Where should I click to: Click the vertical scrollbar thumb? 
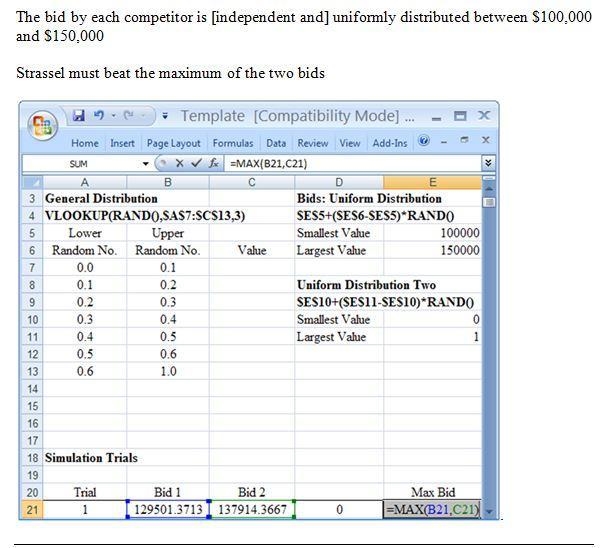[x=489, y=202]
